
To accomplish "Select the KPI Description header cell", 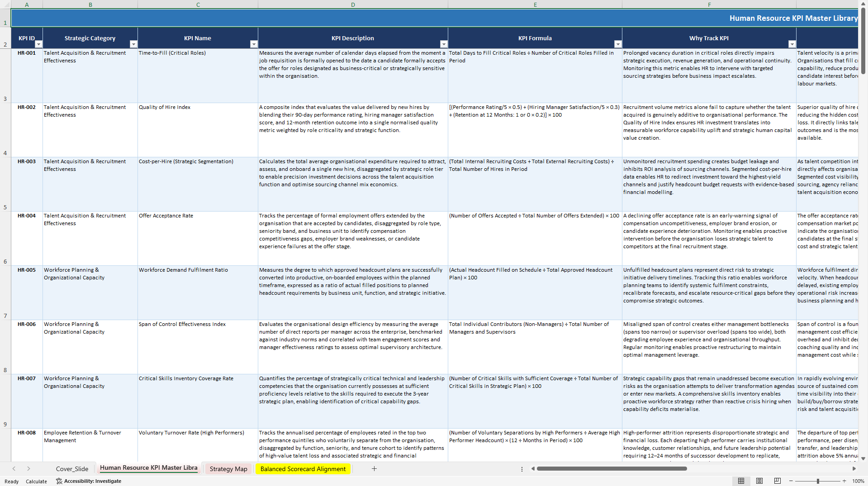I will [x=353, y=38].
